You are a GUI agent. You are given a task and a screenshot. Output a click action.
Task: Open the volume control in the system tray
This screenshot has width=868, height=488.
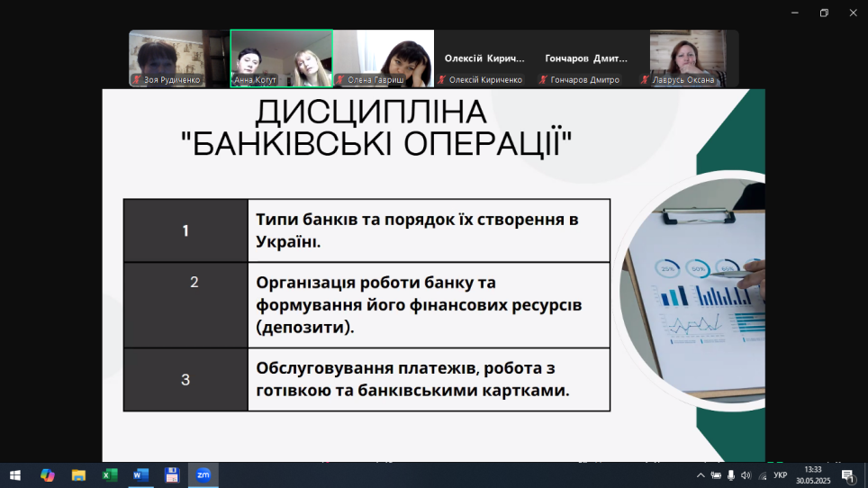pos(746,475)
